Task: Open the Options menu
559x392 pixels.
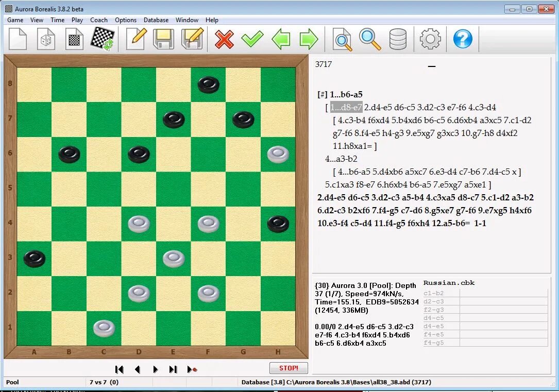Action: pos(126,20)
